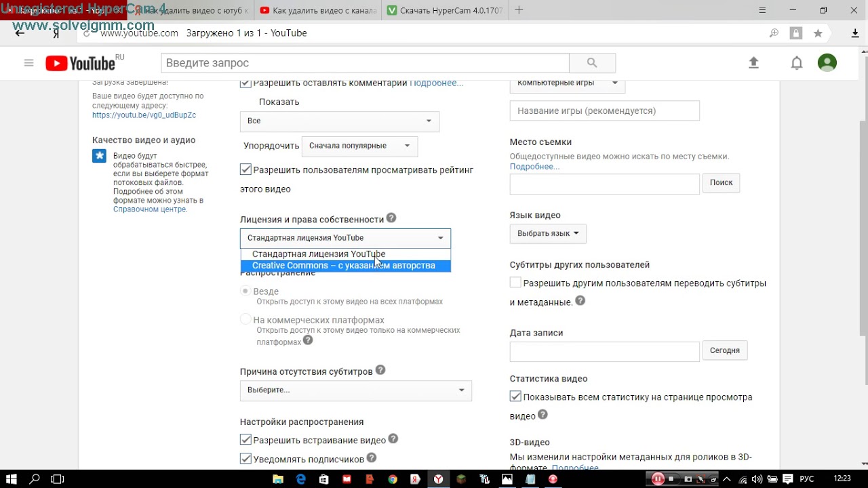
Task: Focus the recording date input
Action: pyautogui.click(x=604, y=352)
